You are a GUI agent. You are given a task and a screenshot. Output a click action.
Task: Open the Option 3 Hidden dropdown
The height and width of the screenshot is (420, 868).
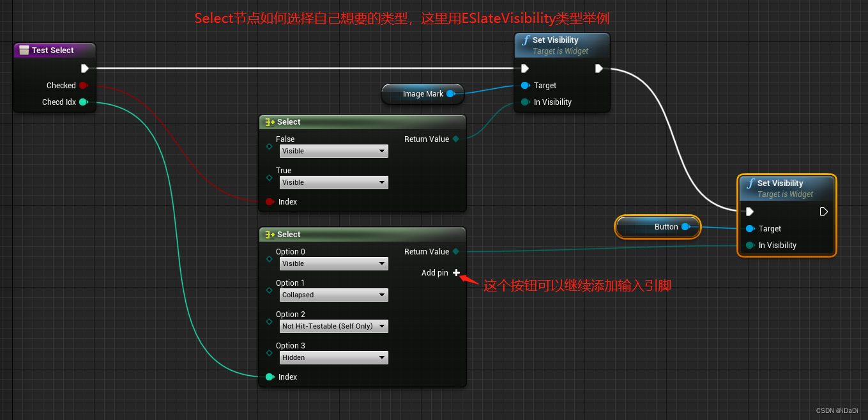[333, 357]
